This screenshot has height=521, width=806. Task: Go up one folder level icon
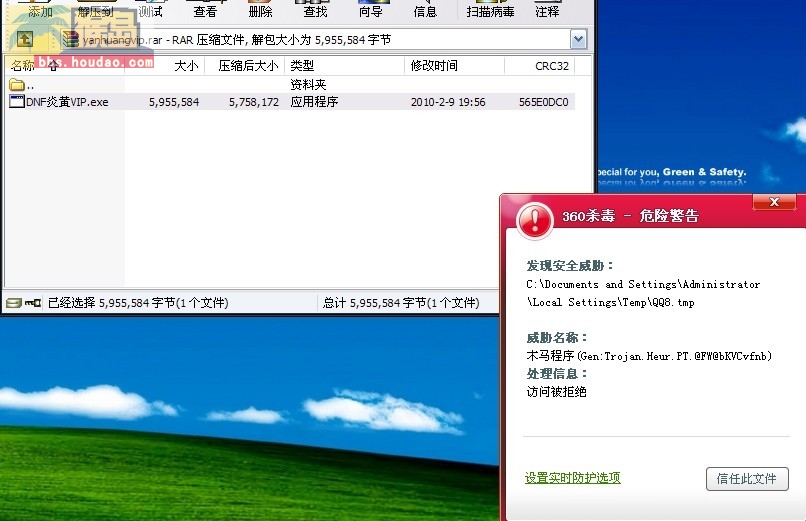pos(25,39)
